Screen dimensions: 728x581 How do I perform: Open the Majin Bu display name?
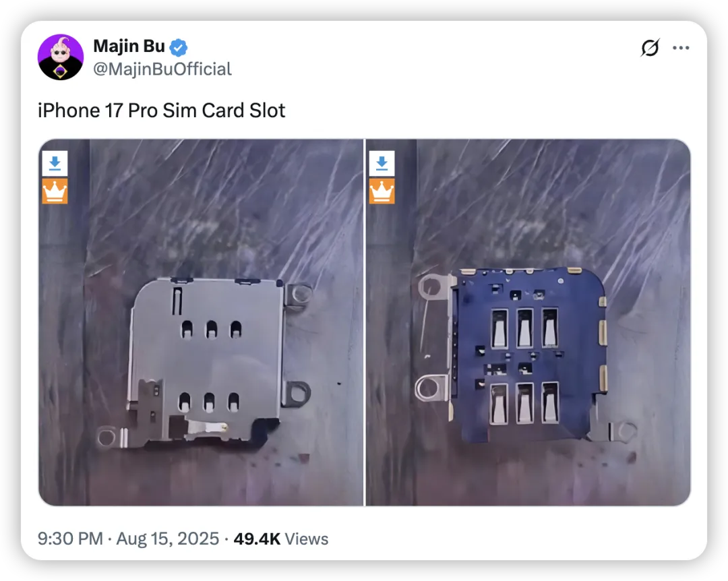[x=129, y=46]
